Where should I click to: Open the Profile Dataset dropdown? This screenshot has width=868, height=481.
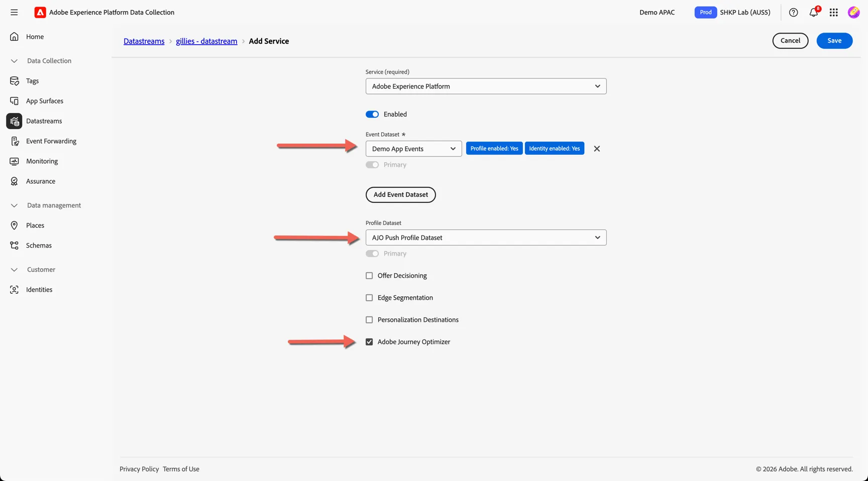(x=486, y=237)
